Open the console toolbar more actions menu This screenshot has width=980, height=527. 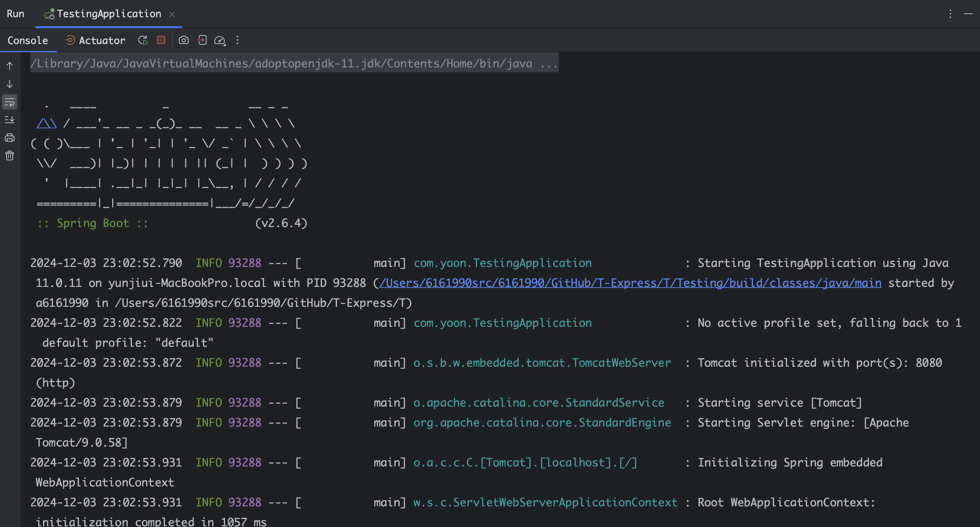(237, 40)
